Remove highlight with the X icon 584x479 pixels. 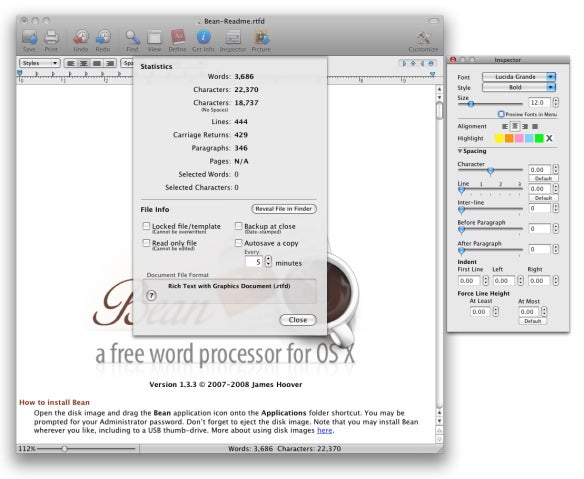coord(549,139)
